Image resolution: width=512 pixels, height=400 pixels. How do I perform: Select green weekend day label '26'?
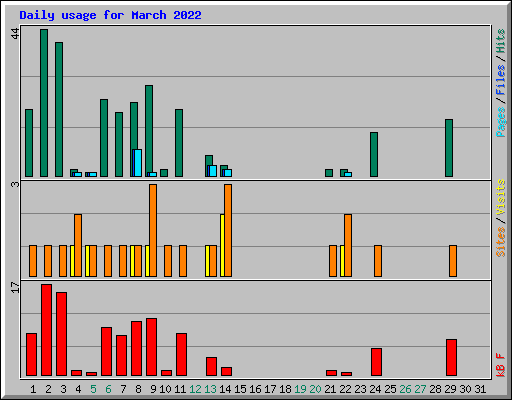(405, 389)
